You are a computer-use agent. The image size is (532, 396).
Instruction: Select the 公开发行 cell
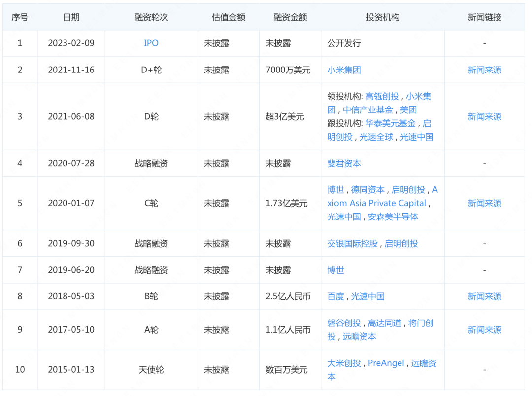coord(344,43)
